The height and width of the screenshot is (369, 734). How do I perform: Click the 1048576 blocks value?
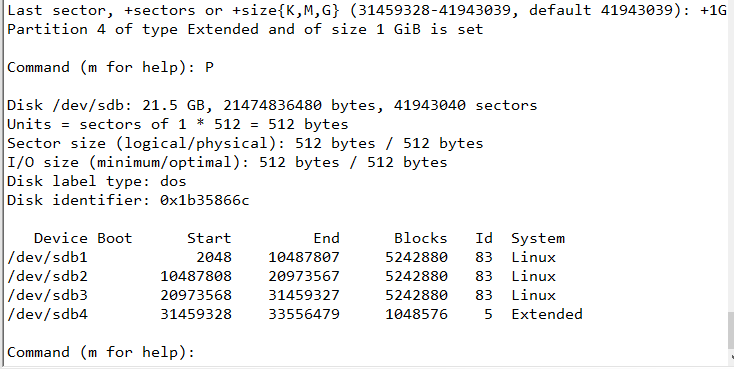(416, 314)
